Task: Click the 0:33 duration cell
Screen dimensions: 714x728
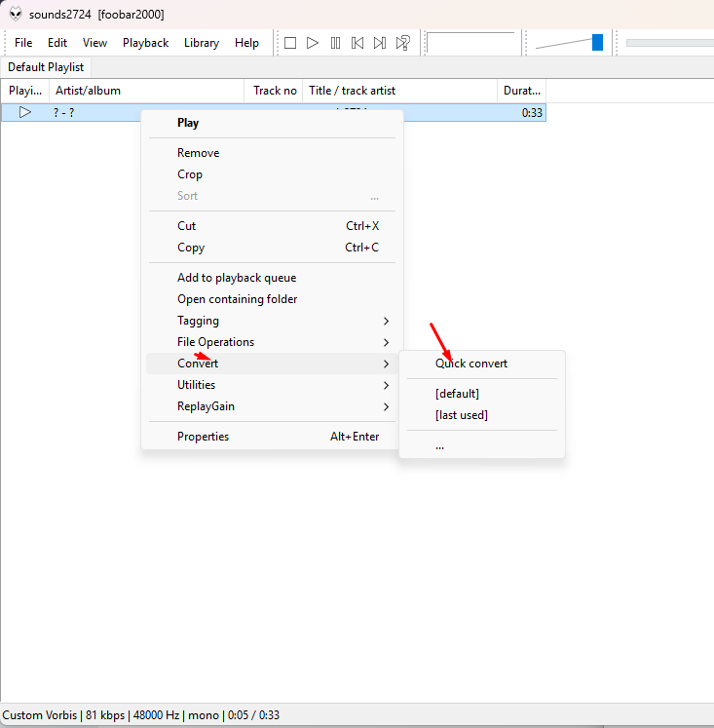Action: tap(532, 113)
